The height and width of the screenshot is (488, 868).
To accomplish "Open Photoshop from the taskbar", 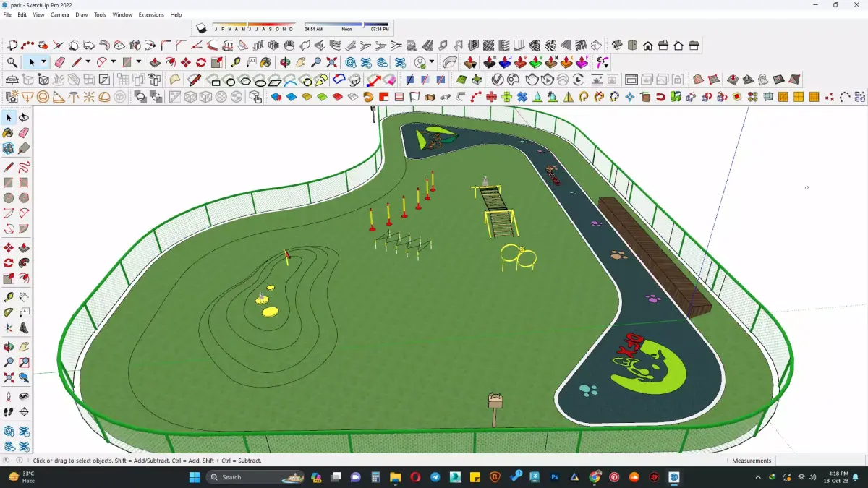I will (555, 477).
